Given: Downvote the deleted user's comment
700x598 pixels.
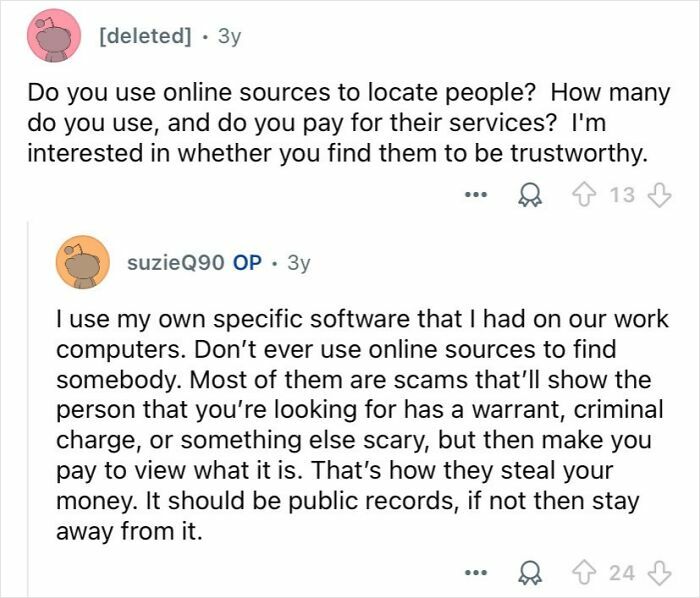Looking at the screenshot, I should pyautogui.click(x=659, y=195).
